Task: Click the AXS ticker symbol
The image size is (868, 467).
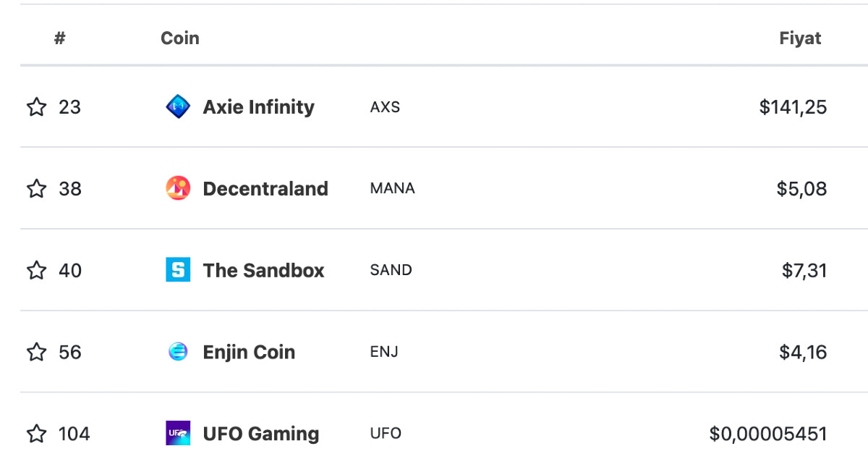Action: [x=385, y=107]
